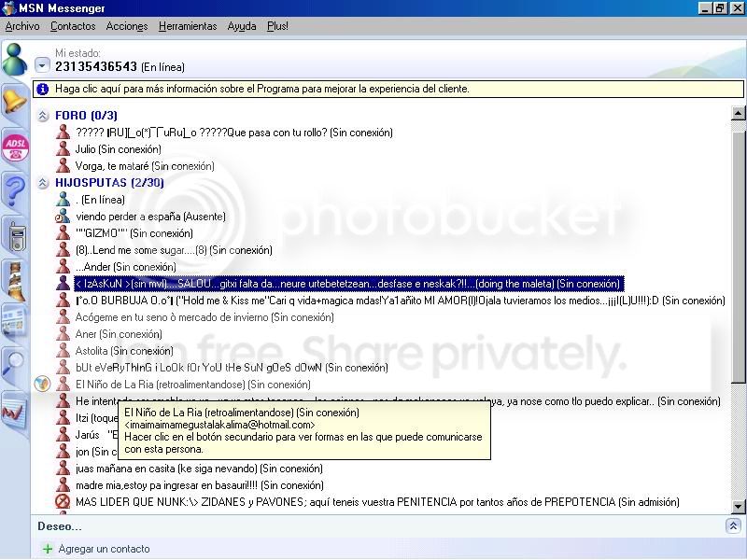Select contact El Niño de La Ria
Image resolution: width=747 pixels, height=560 pixels.
(193, 385)
